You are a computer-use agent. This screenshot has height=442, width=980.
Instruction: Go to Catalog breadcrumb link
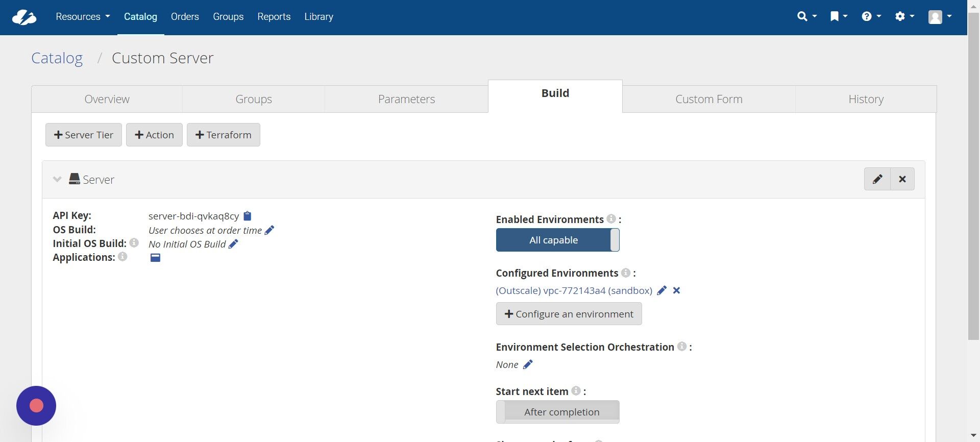click(x=57, y=58)
